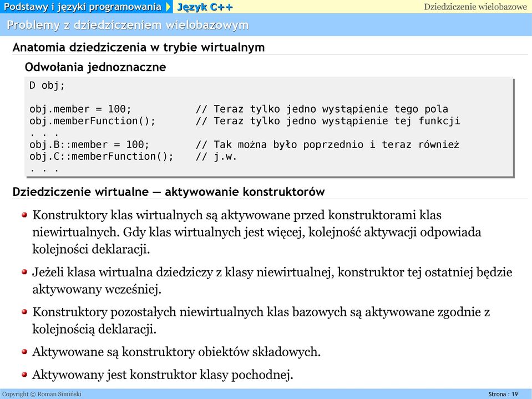Click red bullet before 'Aktywowane są konstruktory'
Screen dimensions: 532x399
[x=24, y=351]
